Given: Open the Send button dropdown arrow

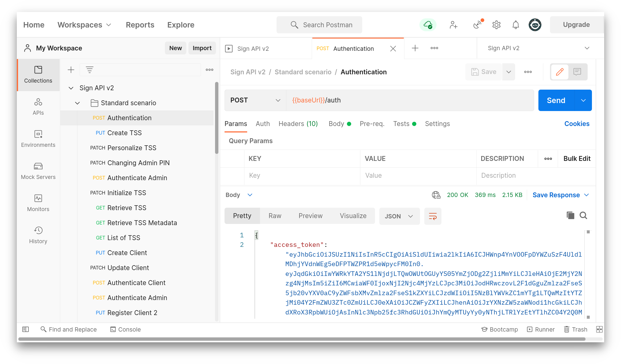Looking at the screenshot, I should pos(583,100).
